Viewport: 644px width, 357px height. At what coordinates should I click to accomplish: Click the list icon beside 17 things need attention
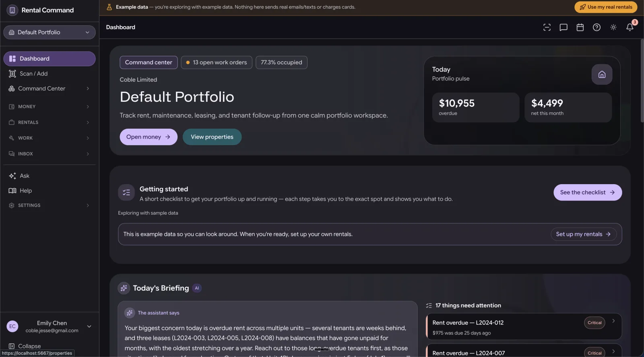[x=429, y=306]
